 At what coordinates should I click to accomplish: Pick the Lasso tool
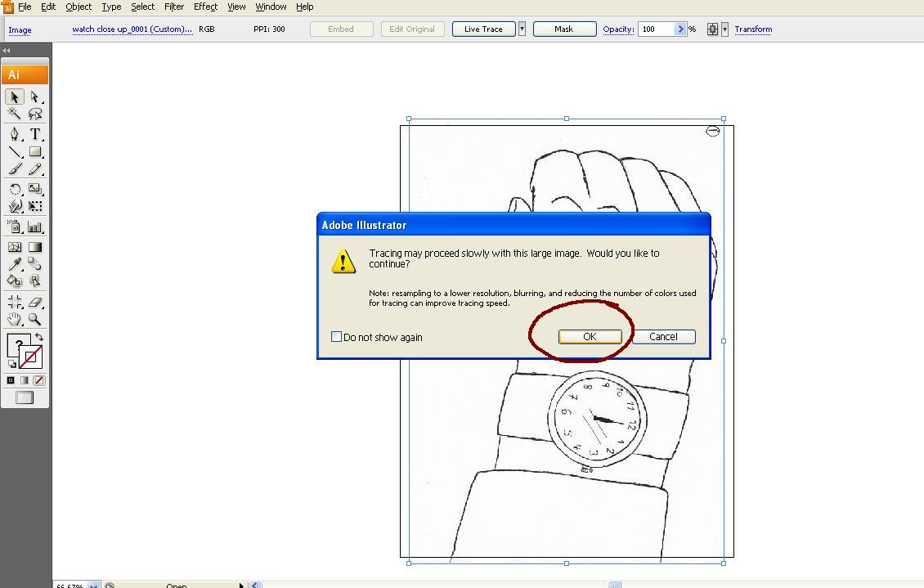coord(35,113)
